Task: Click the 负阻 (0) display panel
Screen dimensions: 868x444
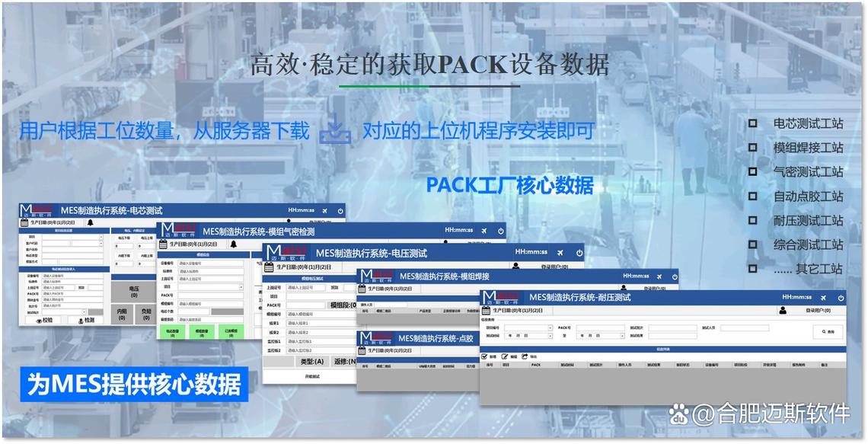Action: (146, 315)
